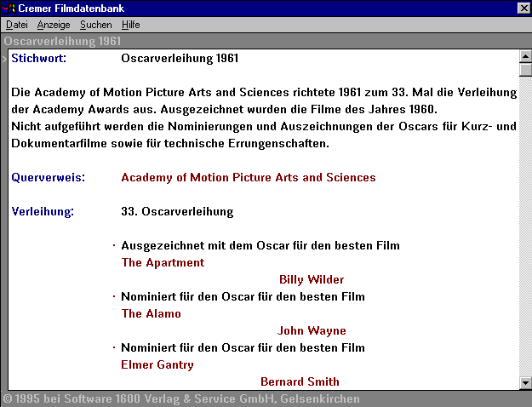The image size is (532, 407).
Task: Open the Hilfe menu
Action: pyautogui.click(x=130, y=25)
